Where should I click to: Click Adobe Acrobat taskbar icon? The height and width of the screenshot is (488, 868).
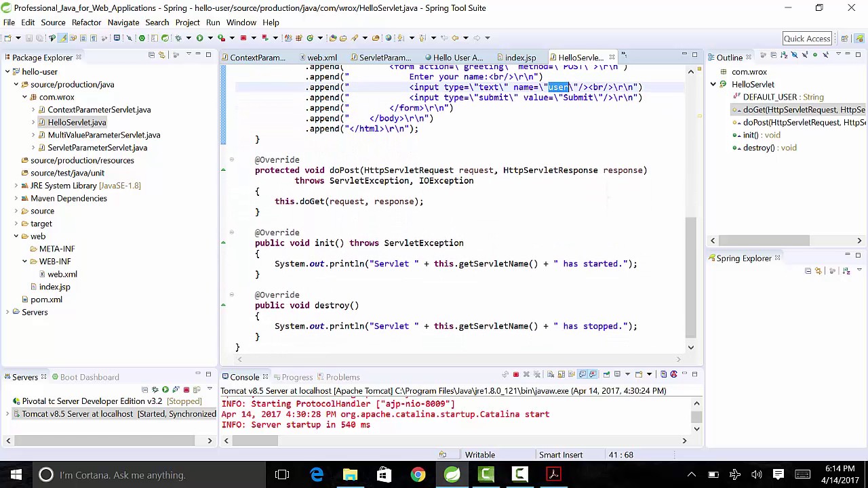click(553, 474)
